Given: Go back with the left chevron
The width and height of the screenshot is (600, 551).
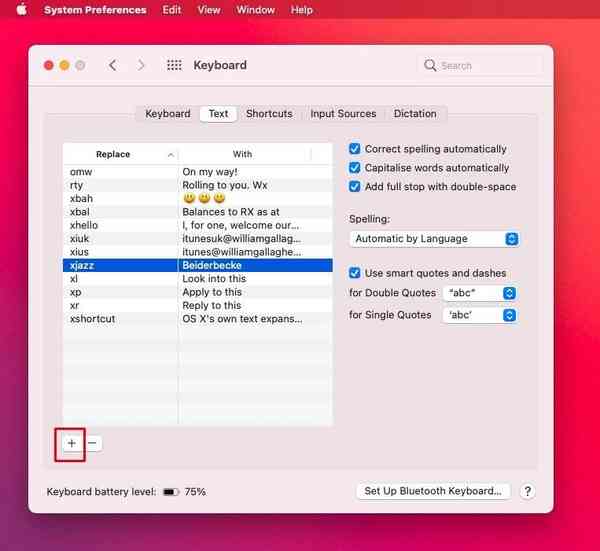Looking at the screenshot, I should pos(112,65).
